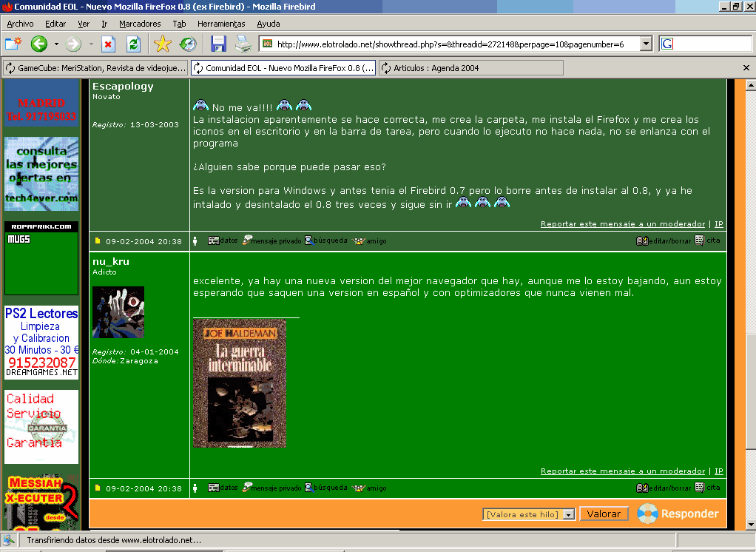The image size is (756, 552).
Task: Open the Archivo menu
Action: tap(20, 24)
